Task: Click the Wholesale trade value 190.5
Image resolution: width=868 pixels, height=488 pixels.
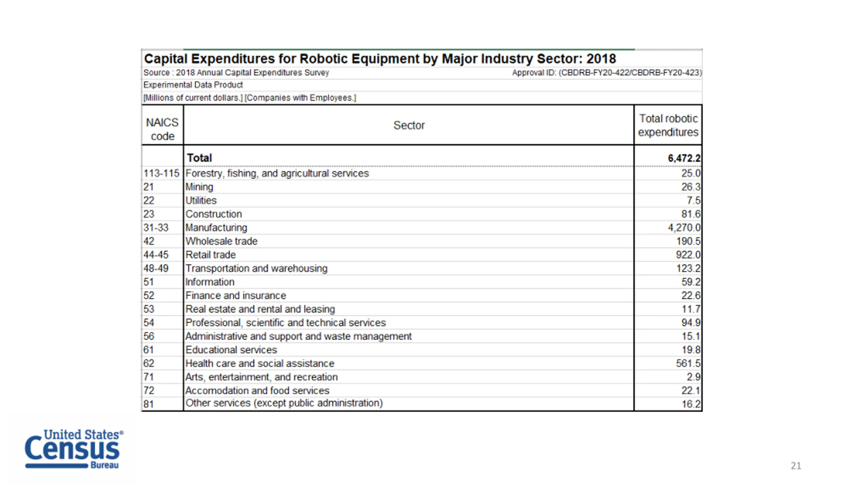Action: tap(688, 241)
